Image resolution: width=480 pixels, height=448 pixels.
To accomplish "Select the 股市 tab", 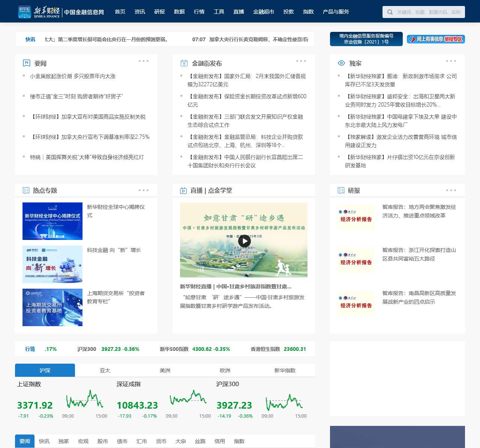I will pos(103,441).
